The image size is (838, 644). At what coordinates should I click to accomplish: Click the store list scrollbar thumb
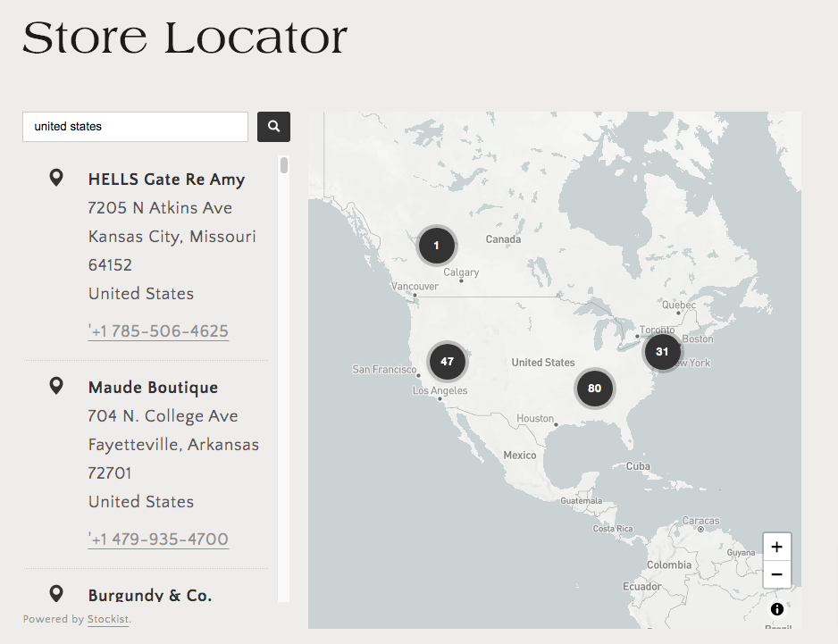[284, 165]
